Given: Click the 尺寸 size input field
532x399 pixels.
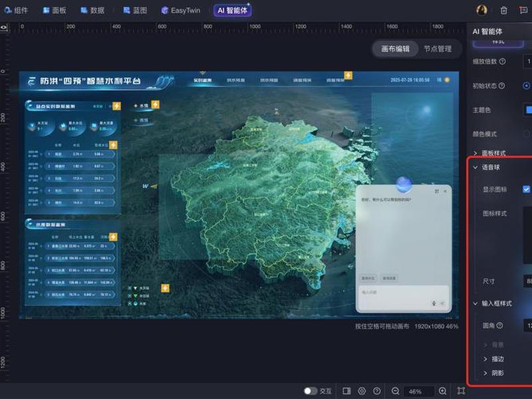Looking at the screenshot, I should click(527, 281).
